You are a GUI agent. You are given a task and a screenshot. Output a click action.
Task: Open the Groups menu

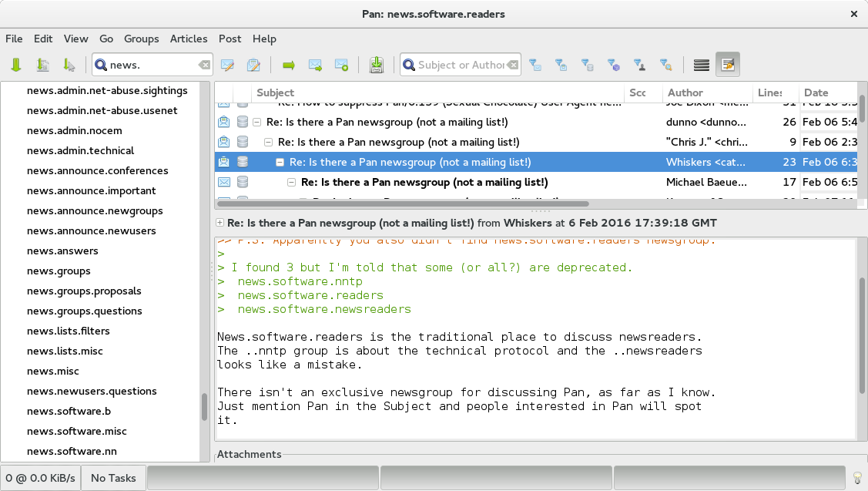tap(141, 39)
